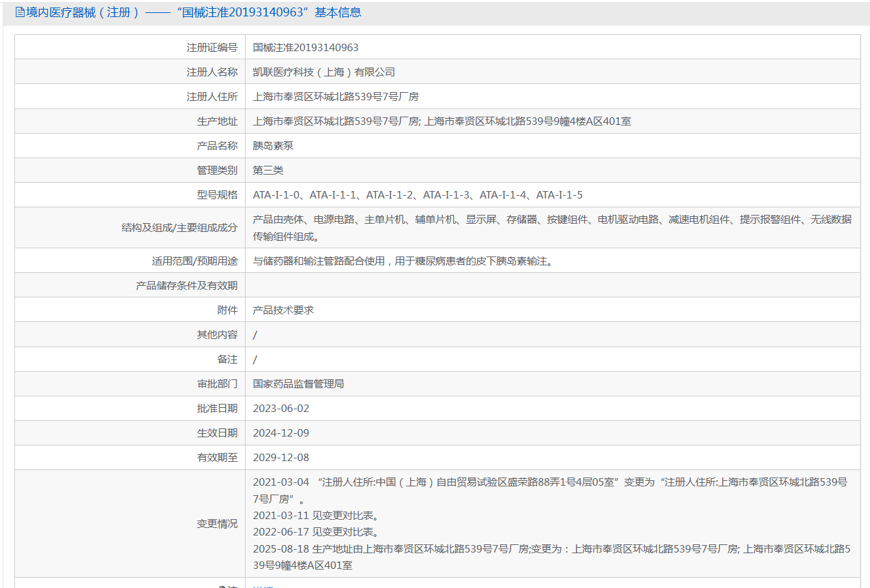The width and height of the screenshot is (870, 588).
Task: Select the category value 第三类
Action: [268, 171]
